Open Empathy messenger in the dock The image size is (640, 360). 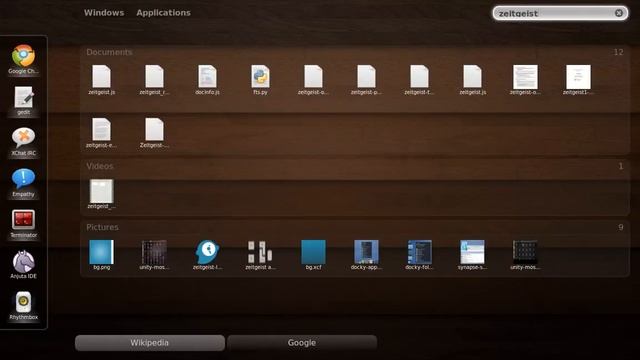[23, 182]
